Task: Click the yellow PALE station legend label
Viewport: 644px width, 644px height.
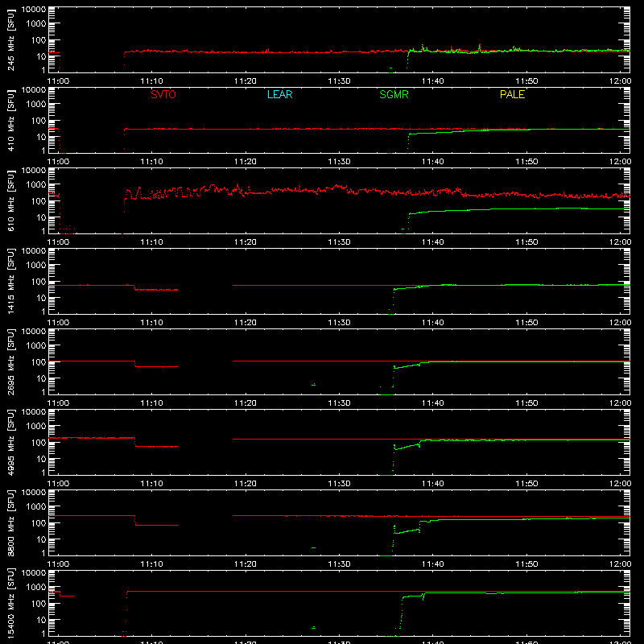Action: (512, 94)
